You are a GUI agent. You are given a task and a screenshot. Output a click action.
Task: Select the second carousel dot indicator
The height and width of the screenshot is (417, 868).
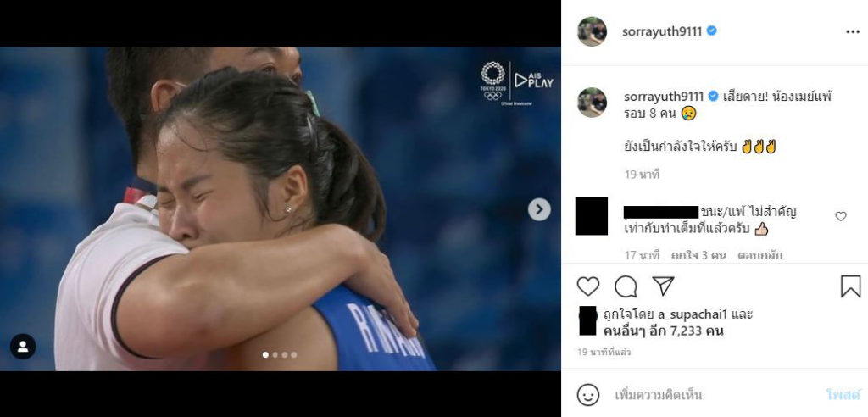[x=275, y=355]
